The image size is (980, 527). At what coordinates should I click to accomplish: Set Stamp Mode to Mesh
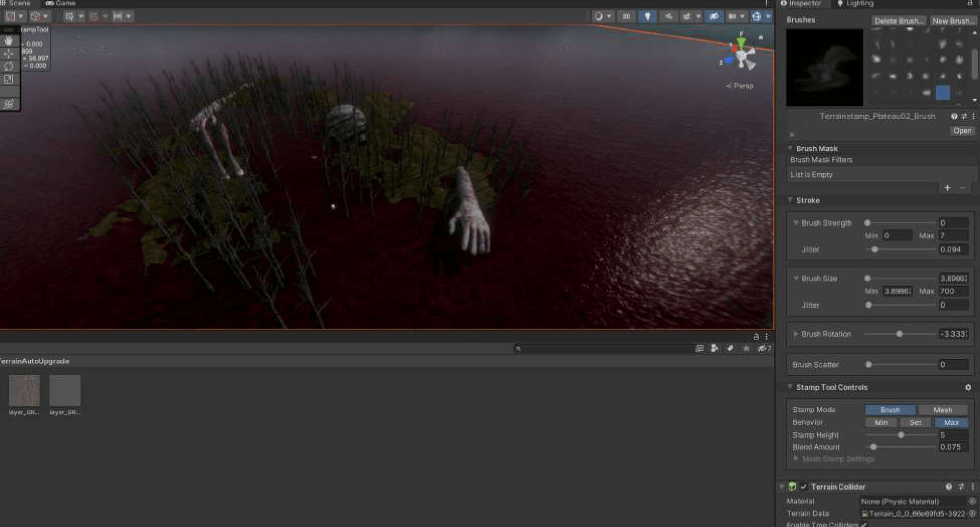point(943,410)
